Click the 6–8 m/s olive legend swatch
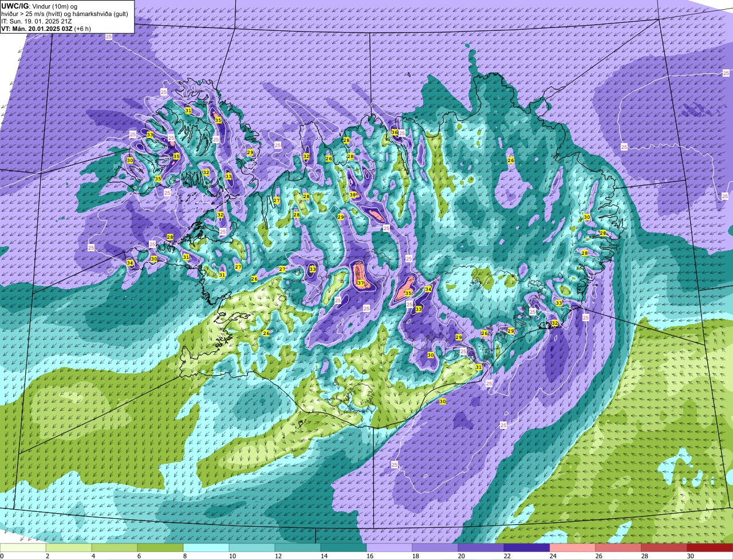The image size is (733, 560). [160, 548]
